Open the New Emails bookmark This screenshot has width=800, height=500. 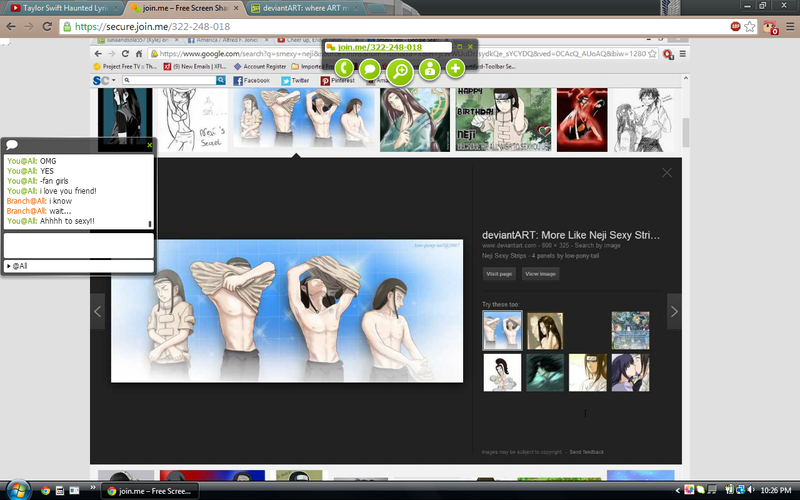click(x=195, y=66)
